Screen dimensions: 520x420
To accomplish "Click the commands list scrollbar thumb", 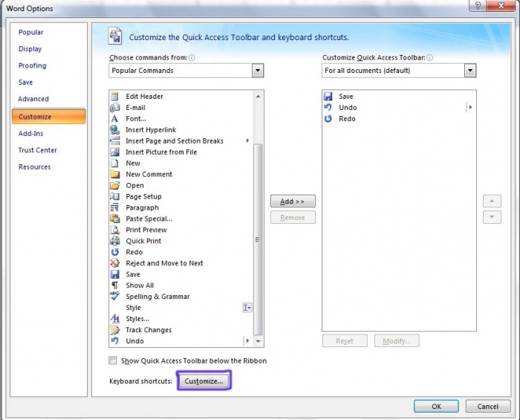I will click(258, 239).
